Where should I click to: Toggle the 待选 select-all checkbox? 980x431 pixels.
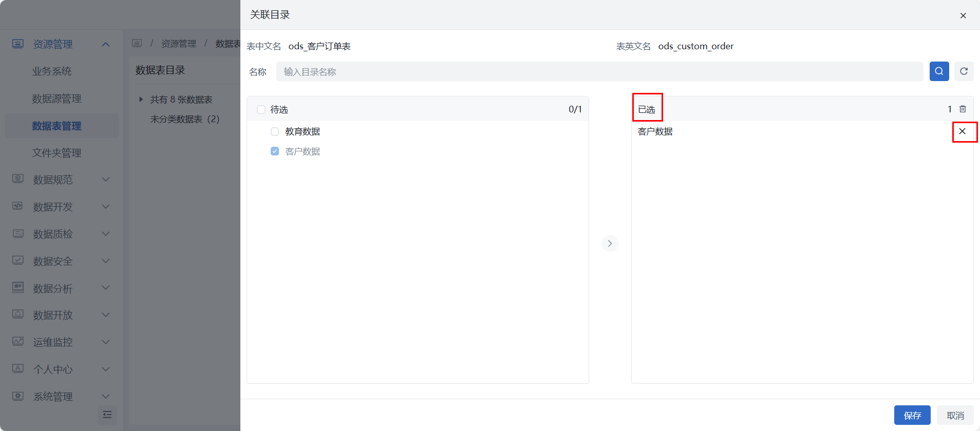coord(261,109)
